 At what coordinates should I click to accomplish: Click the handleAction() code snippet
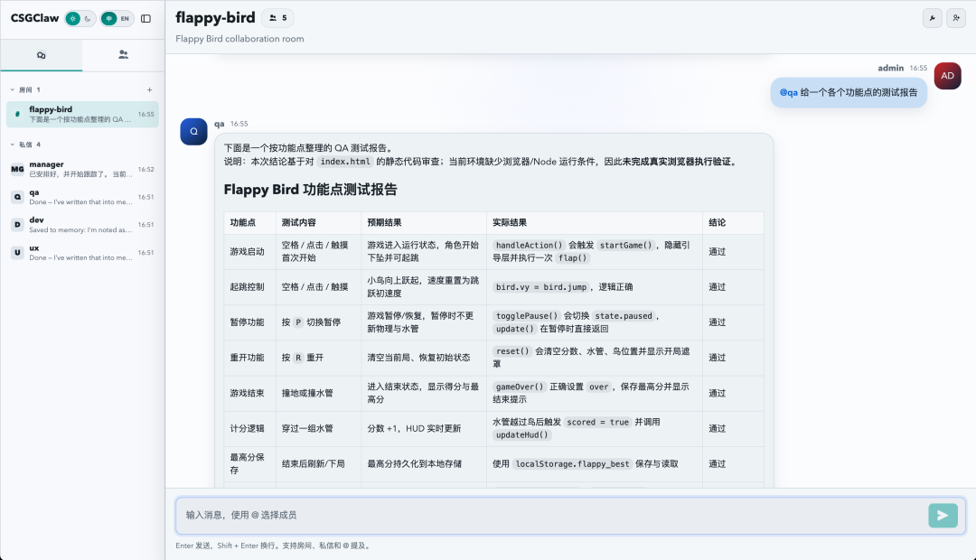529,245
